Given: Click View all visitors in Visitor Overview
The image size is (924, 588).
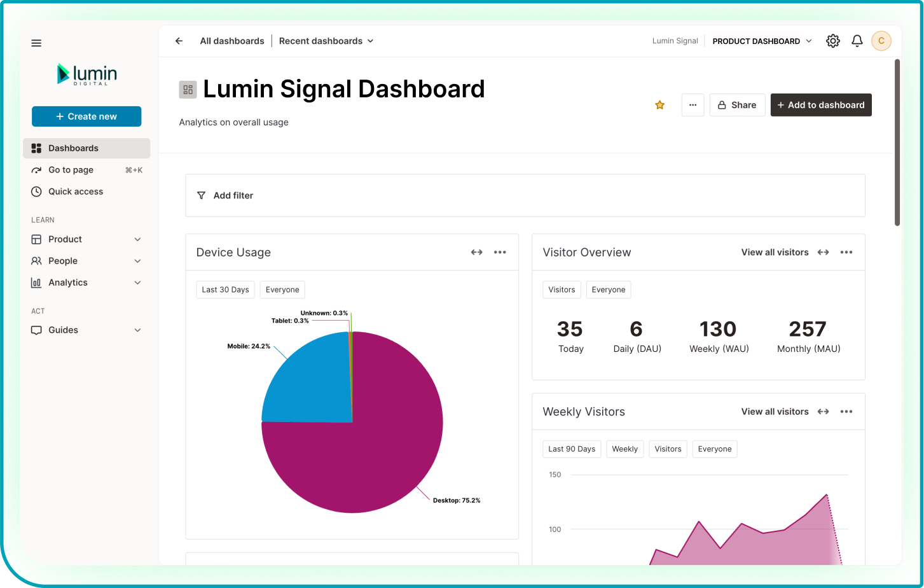Looking at the screenshot, I should pos(775,253).
